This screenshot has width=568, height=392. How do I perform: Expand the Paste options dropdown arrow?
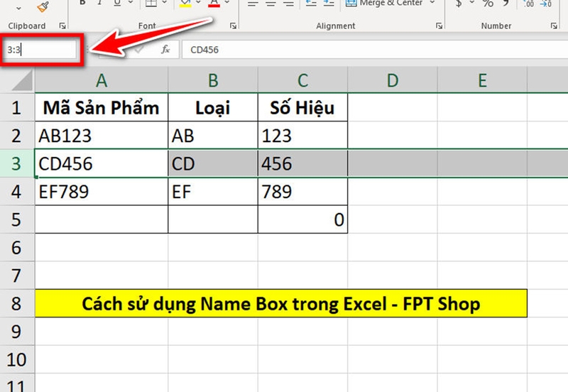pyautogui.click(x=18, y=8)
